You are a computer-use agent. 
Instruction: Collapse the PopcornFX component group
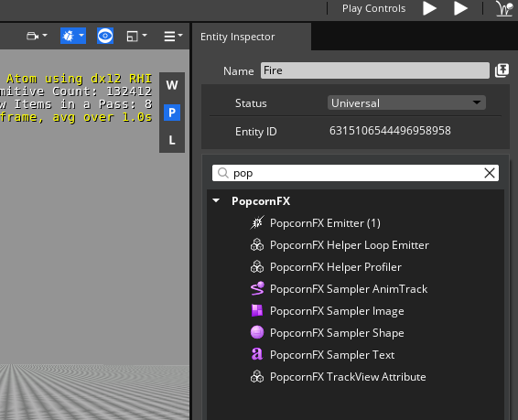point(216,200)
